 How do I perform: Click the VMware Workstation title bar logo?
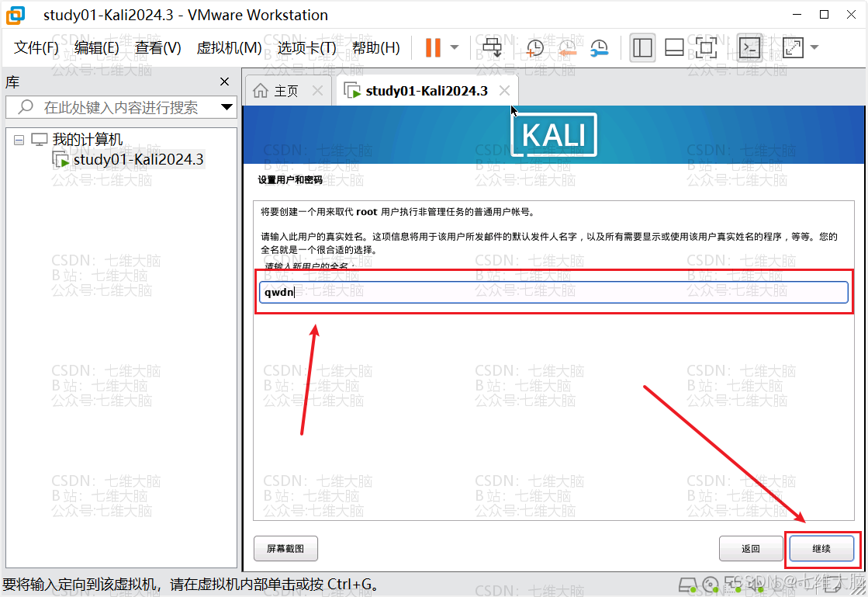tap(16, 15)
